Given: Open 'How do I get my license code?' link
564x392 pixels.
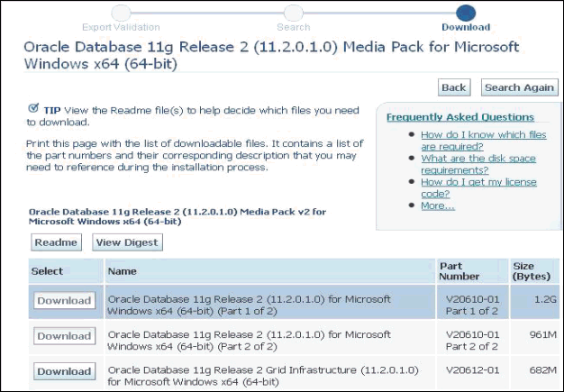Looking at the screenshot, I should [478, 187].
